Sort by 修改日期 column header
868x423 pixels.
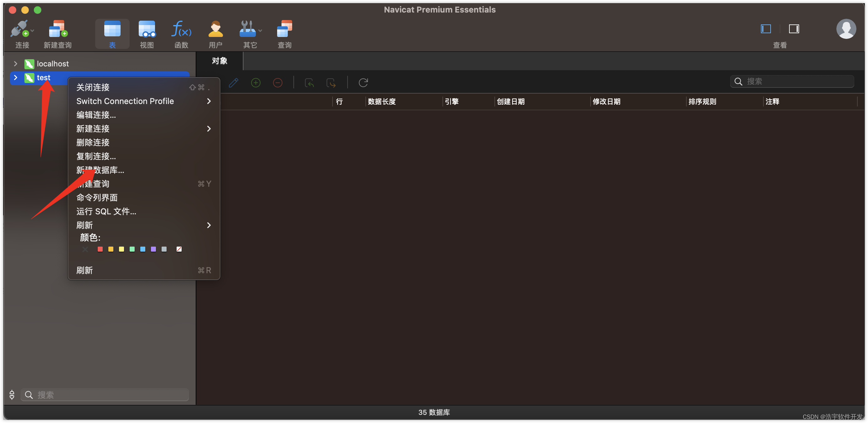click(x=638, y=102)
